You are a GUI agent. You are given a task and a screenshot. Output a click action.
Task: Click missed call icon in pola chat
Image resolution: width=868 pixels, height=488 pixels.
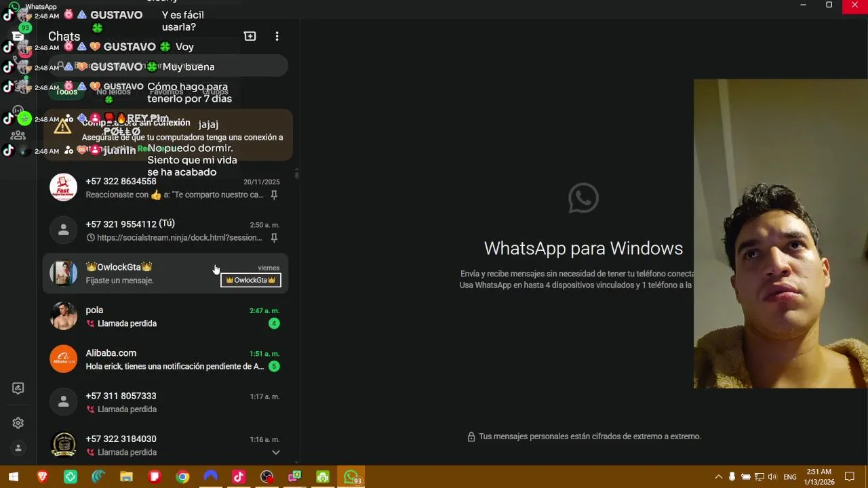(90, 323)
